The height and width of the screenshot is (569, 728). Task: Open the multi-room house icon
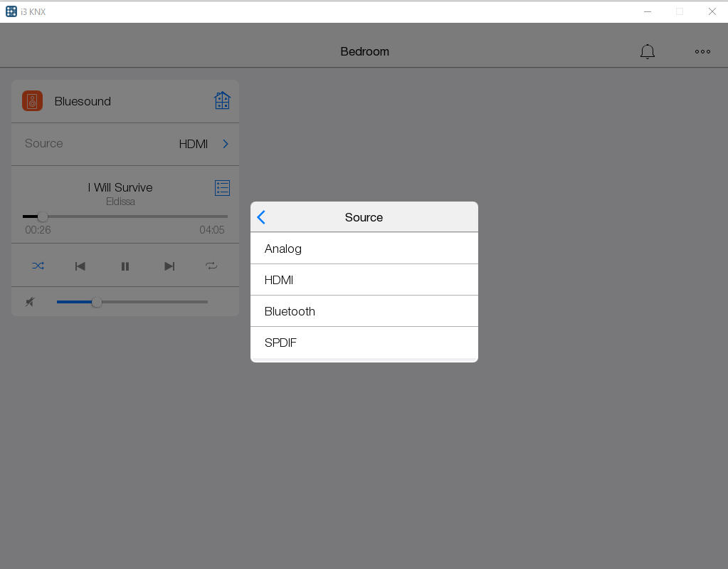222,101
